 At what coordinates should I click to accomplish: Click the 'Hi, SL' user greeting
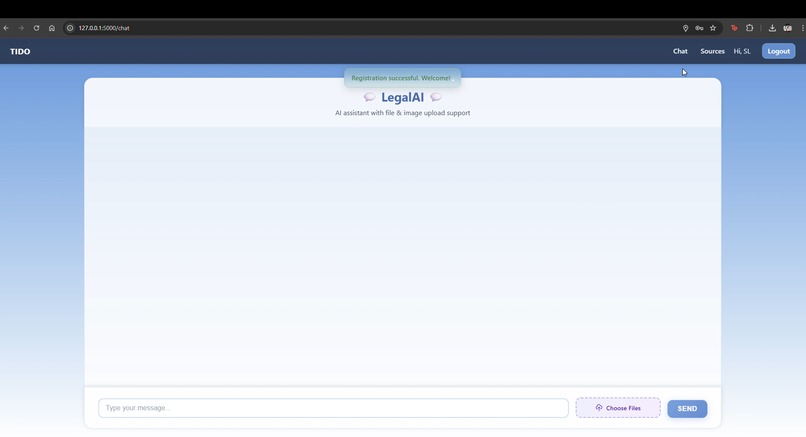[742, 51]
